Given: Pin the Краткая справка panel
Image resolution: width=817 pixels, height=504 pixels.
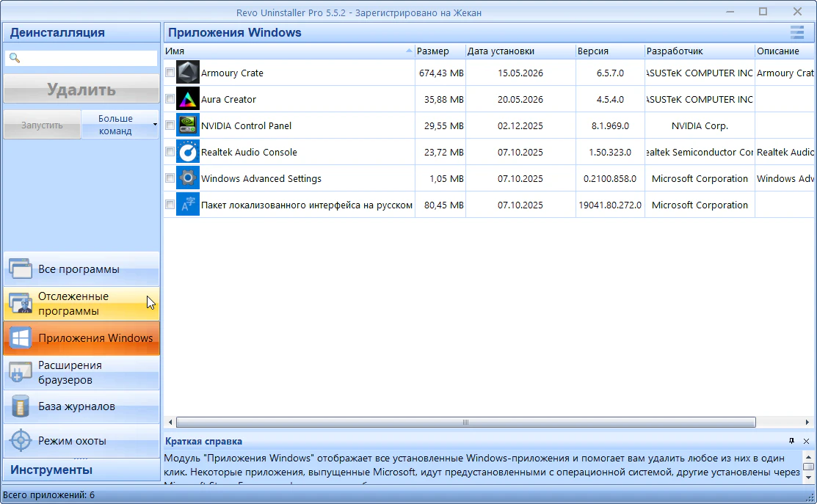Looking at the screenshot, I should point(791,441).
